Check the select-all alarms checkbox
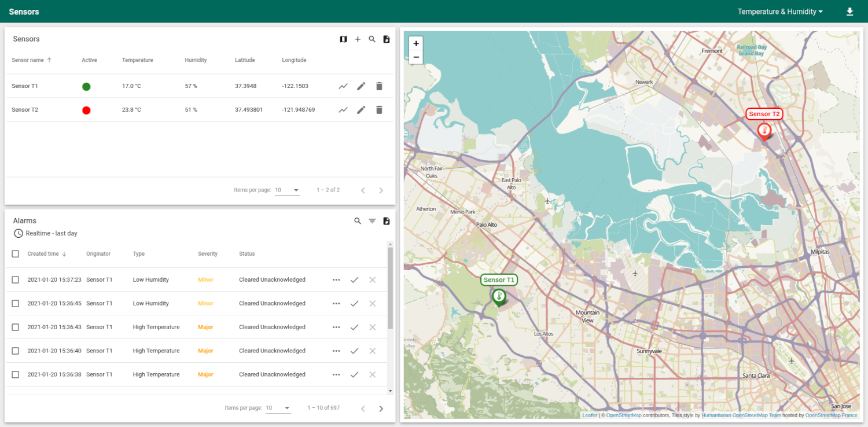868x427 pixels. 15,253
